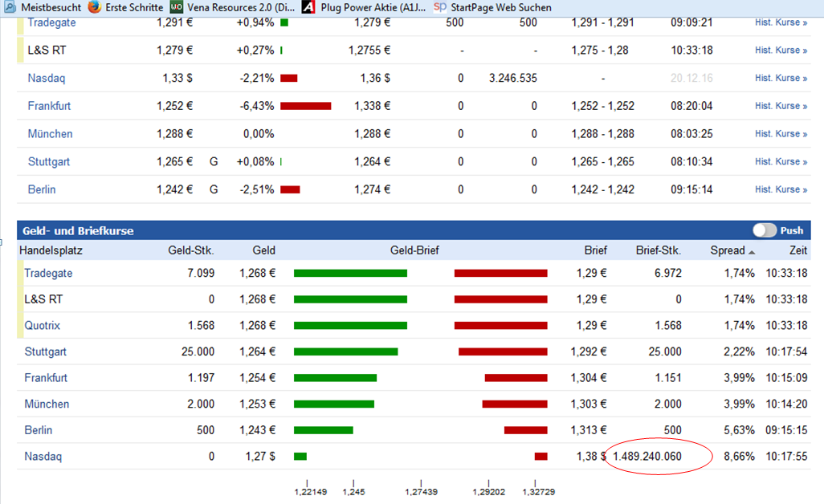
Task: Select Tradegate Geld-Stk. value 7.099
Action: point(201,273)
